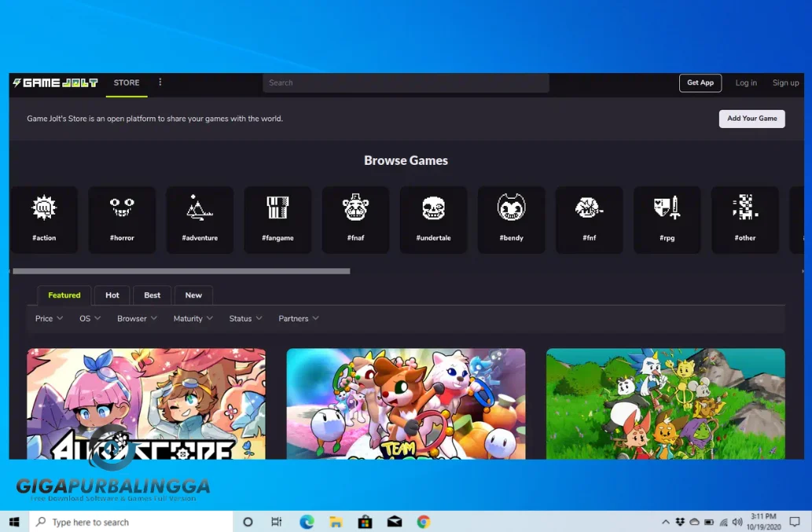Click the tags horizontal scrollbar thumb
The width and height of the screenshot is (812, 532).
click(x=182, y=271)
